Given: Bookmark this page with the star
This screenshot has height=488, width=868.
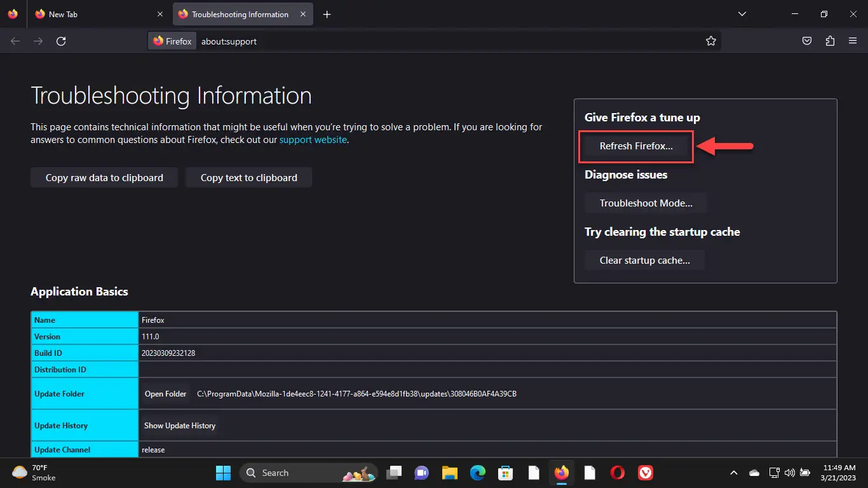Looking at the screenshot, I should click(710, 41).
